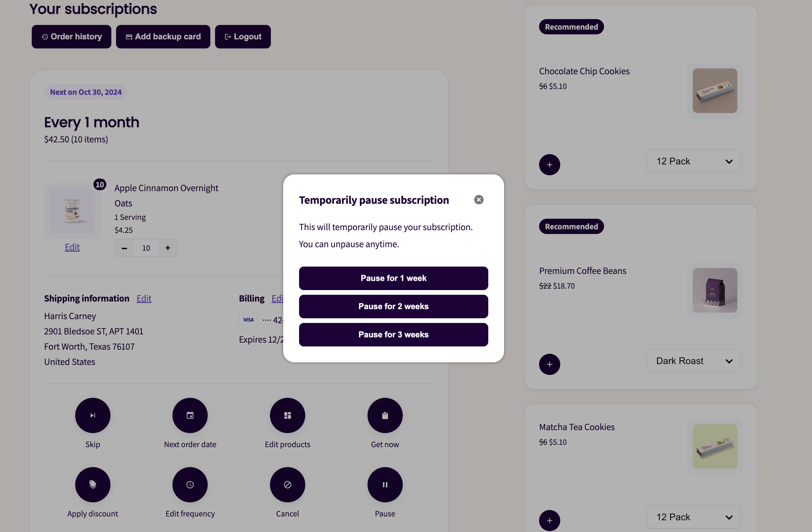Choose Pause for 3 weeks
This screenshot has height=532, width=812.
(x=393, y=334)
